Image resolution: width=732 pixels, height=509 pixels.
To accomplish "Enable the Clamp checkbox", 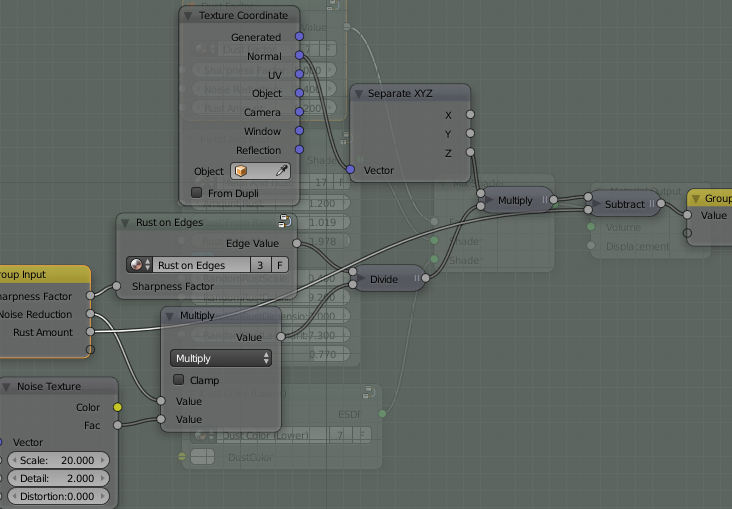I will tap(178, 380).
